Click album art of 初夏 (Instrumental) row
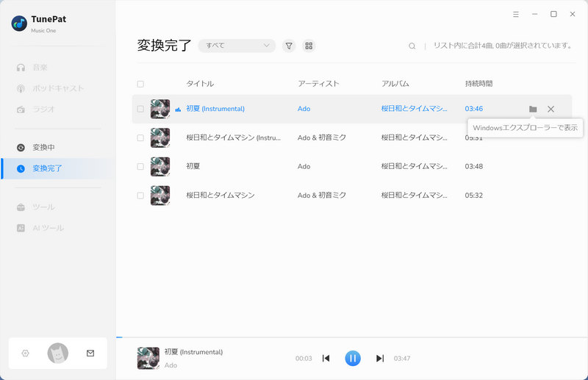This screenshot has height=380, width=588. click(160, 109)
